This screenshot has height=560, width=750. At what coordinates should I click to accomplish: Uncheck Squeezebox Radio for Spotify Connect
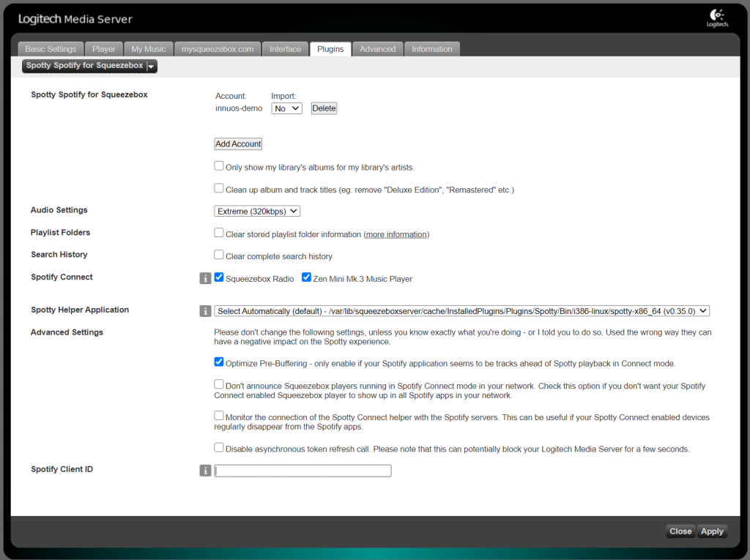coord(218,277)
